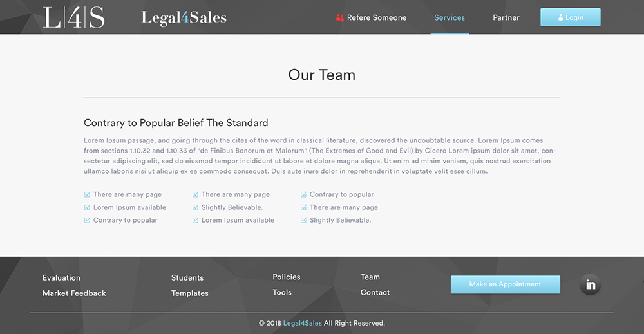The width and height of the screenshot is (644, 334).
Task: Go to the Evaluation footer link
Action: tap(61, 278)
